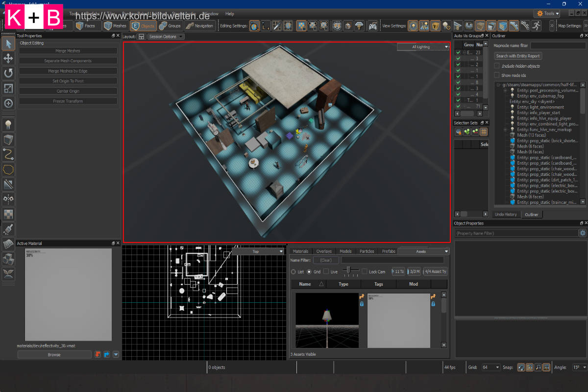Open the Assets dropdown
The height and width of the screenshot is (392, 588).
click(x=423, y=251)
